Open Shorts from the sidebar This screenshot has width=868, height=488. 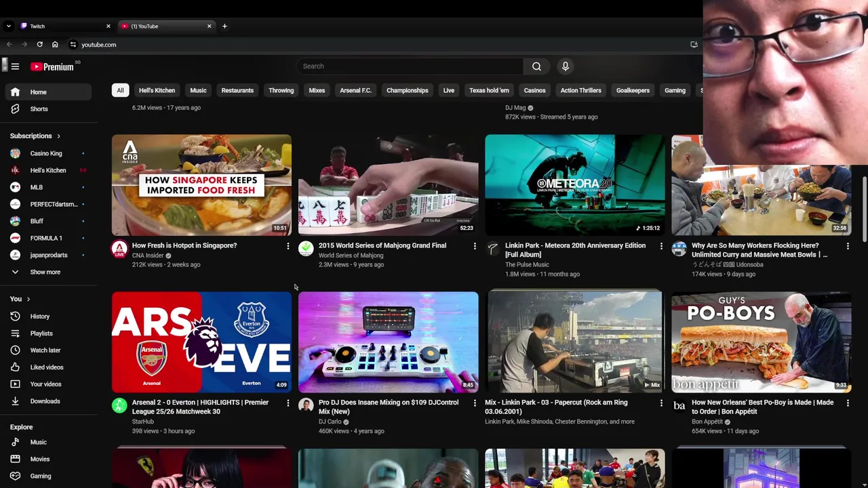tap(47, 109)
